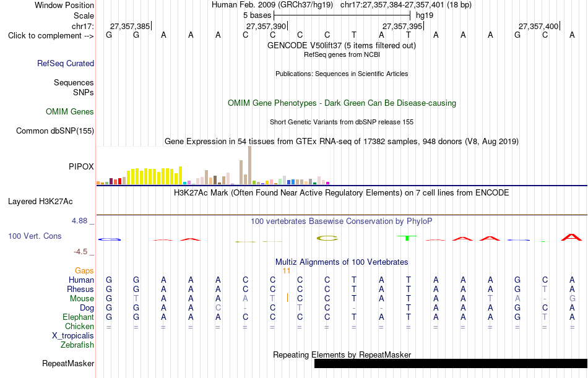This screenshot has height=378, width=588.
Task: Select the Mouse alignment row label
Action: click(x=82, y=299)
